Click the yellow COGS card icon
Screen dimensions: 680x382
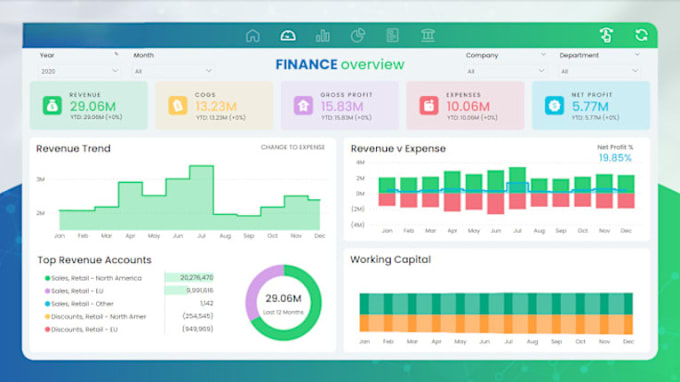click(177, 105)
